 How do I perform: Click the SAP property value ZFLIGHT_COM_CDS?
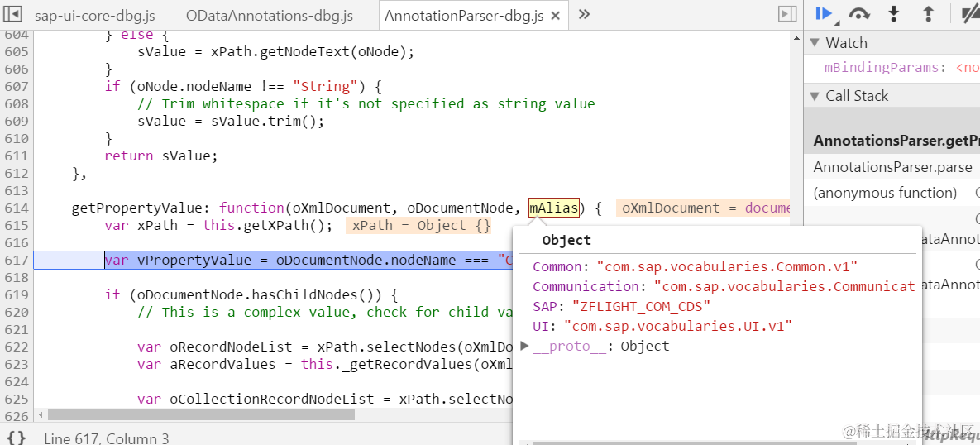click(x=642, y=306)
